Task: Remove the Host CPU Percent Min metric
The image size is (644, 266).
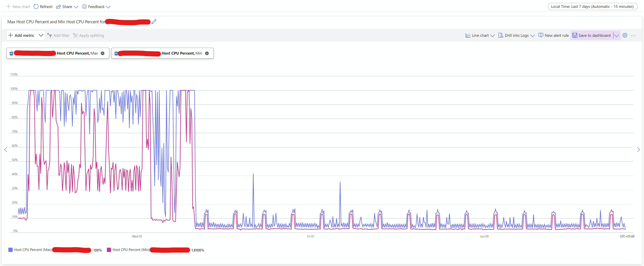Action: coord(207,53)
